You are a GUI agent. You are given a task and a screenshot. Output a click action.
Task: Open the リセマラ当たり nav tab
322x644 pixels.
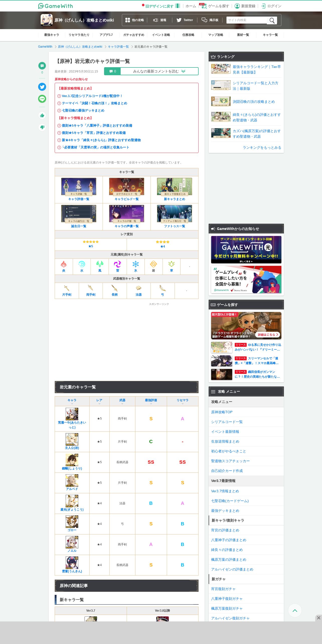click(x=79, y=35)
